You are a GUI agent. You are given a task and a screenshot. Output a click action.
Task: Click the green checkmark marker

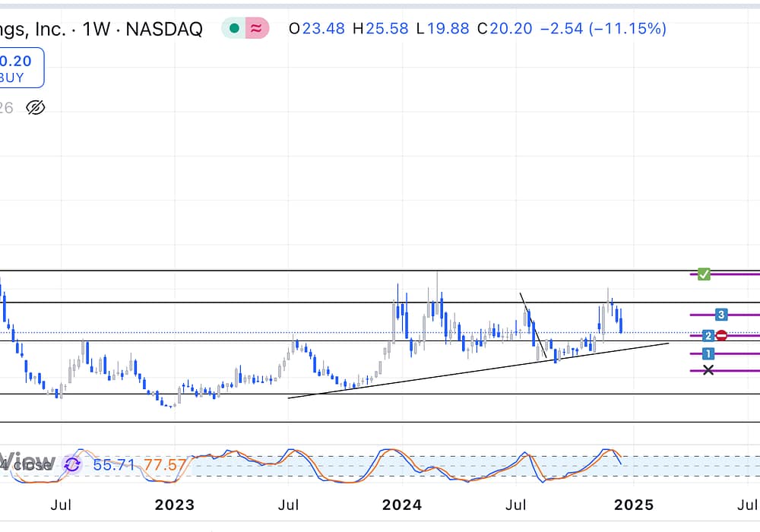pyautogui.click(x=704, y=274)
